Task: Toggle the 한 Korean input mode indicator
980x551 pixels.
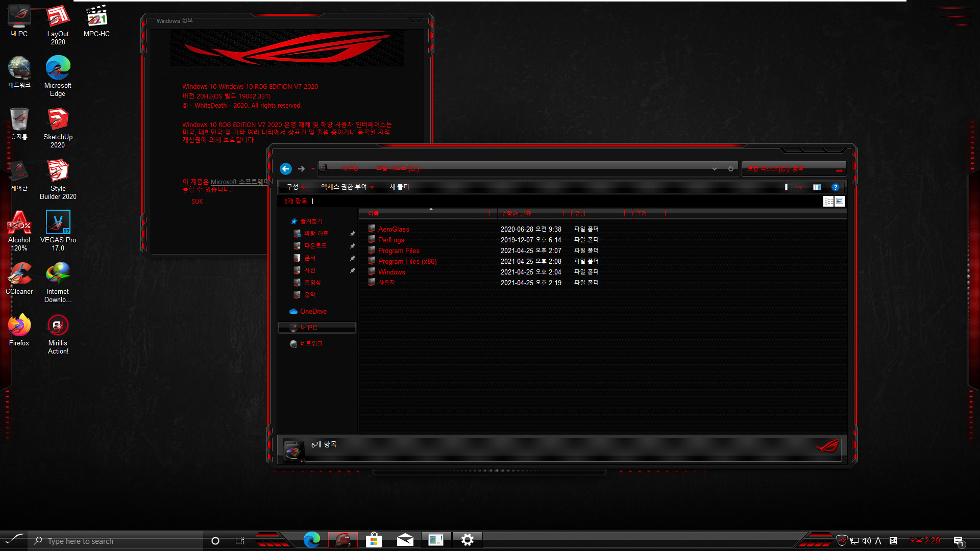Action: click(x=893, y=541)
